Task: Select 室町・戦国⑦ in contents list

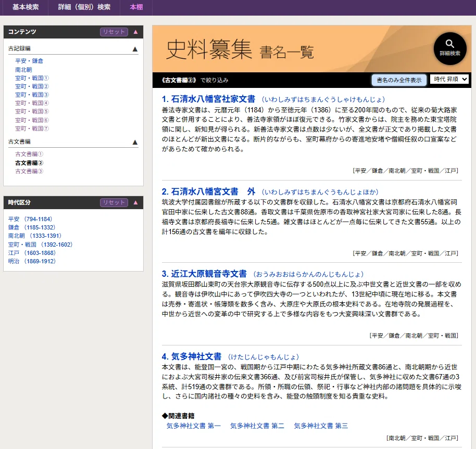Action: pos(32,129)
